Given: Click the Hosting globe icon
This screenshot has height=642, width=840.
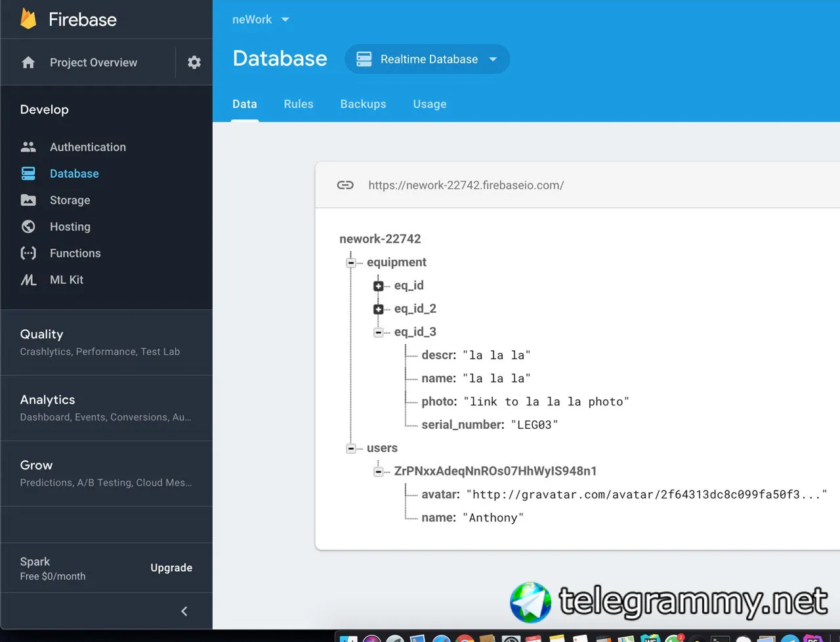Looking at the screenshot, I should [28, 226].
